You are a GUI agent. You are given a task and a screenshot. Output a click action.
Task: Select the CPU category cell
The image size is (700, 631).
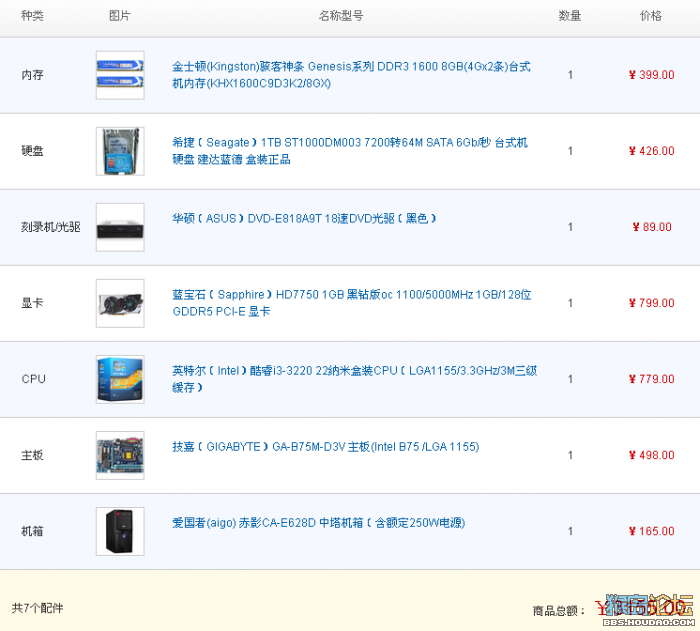point(33,379)
